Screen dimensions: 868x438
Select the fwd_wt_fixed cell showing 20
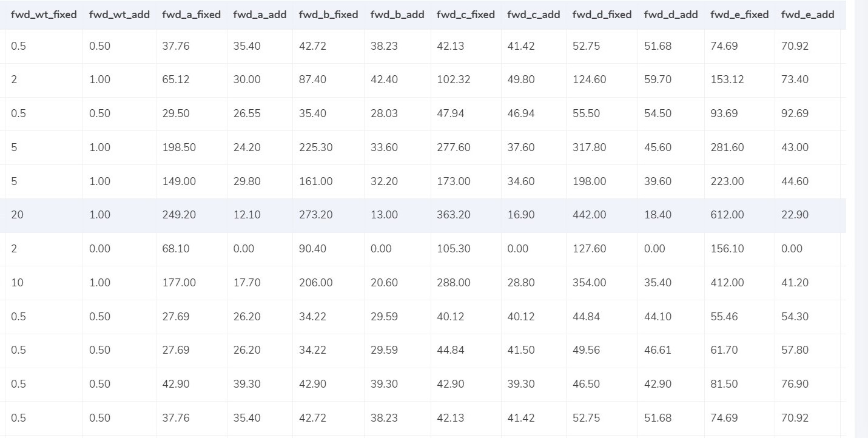pos(17,215)
